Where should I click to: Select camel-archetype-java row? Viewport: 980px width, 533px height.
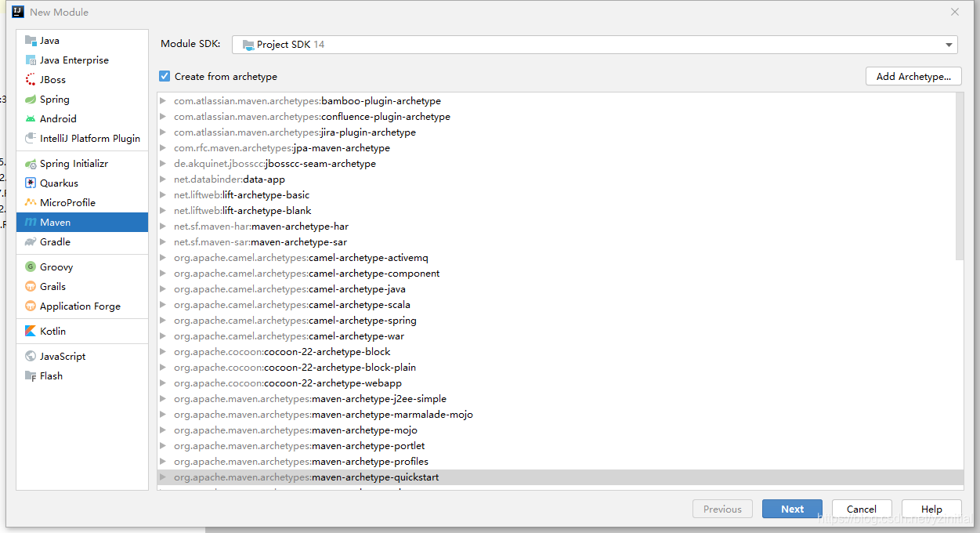(556, 289)
